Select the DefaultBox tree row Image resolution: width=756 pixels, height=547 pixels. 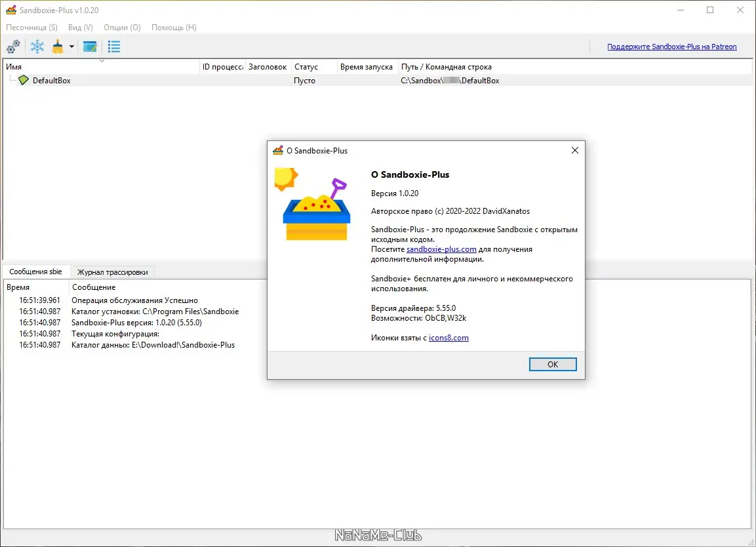(x=378, y=81)
